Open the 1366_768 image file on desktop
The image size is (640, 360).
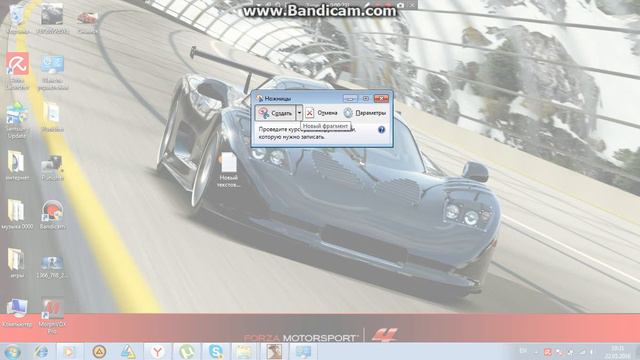pos(52,267)
